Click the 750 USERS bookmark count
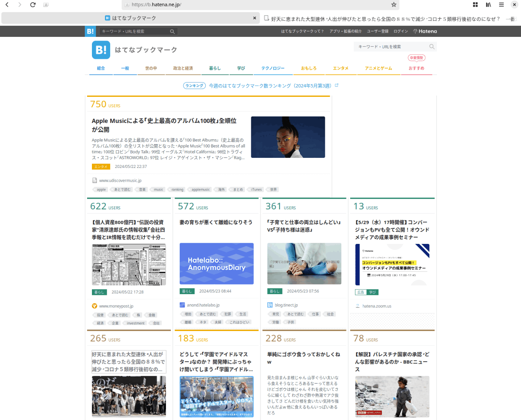The height and width of the screenshot is (420, 521). pos(105,104)
